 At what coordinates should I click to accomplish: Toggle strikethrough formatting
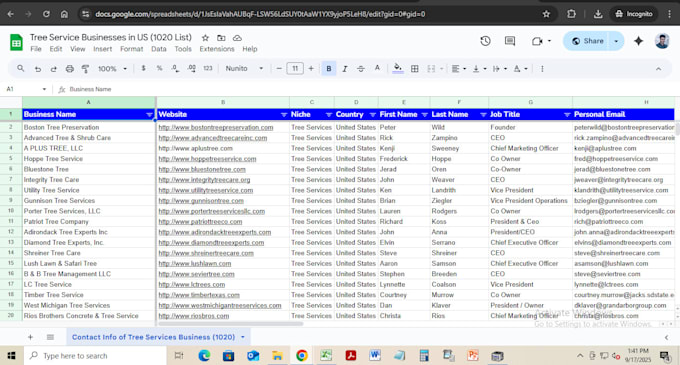[x=361, y=68]
